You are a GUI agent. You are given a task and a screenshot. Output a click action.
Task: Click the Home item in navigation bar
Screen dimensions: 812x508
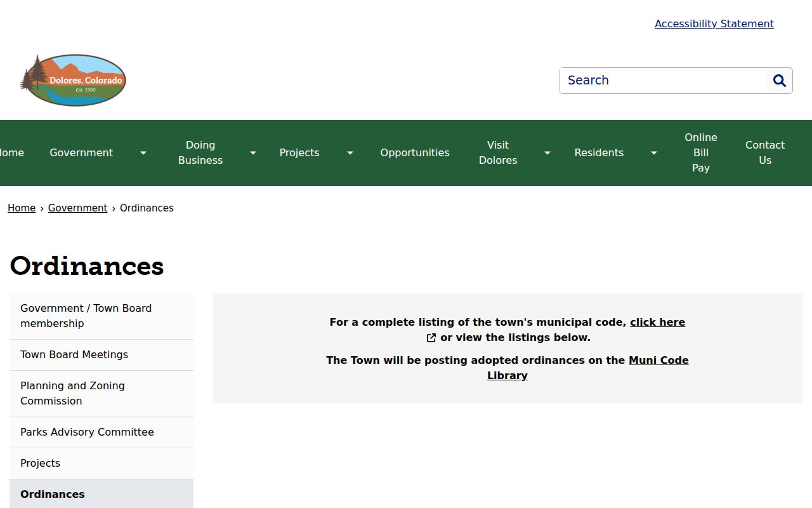pyautogui.click(x=12, y=153)
